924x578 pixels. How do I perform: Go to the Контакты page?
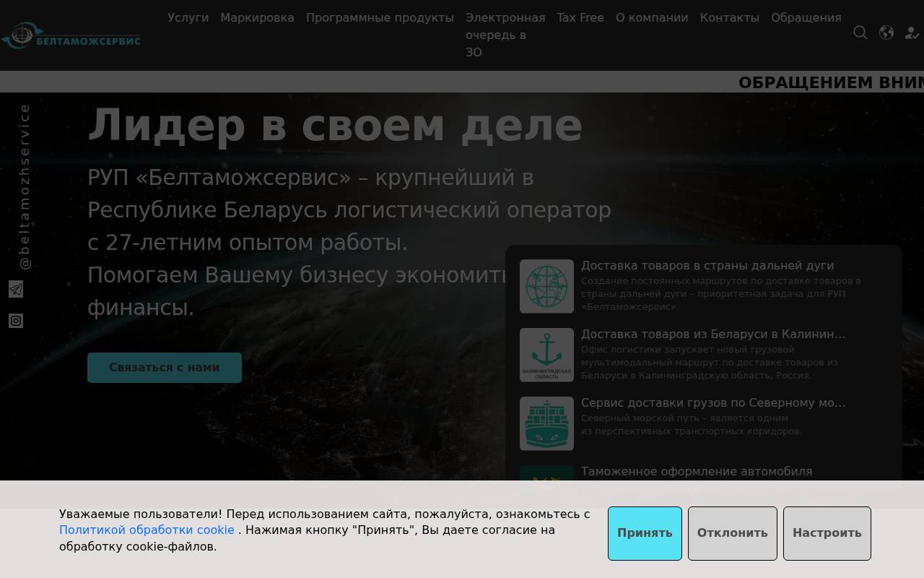click(729, 17)
